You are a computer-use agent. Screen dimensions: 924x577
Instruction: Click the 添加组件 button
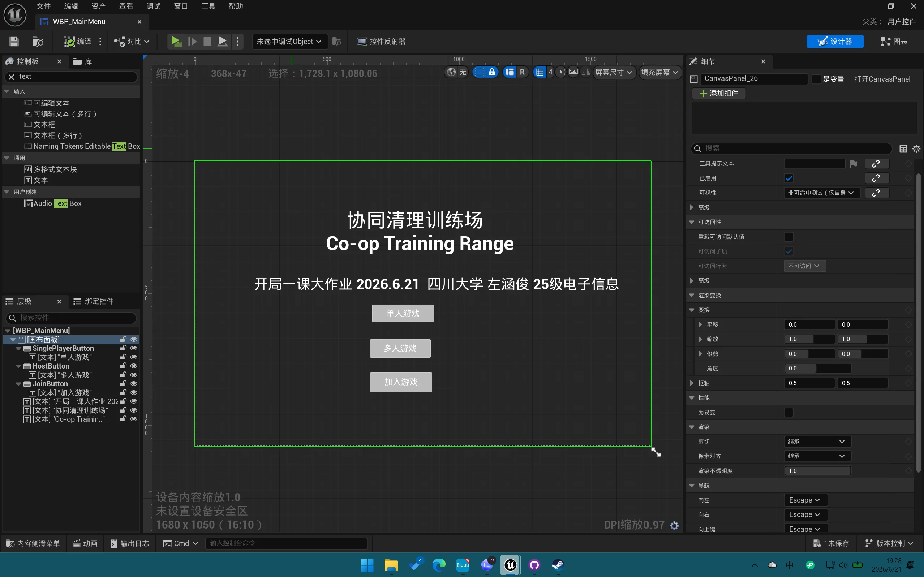(x=719, y=94)
